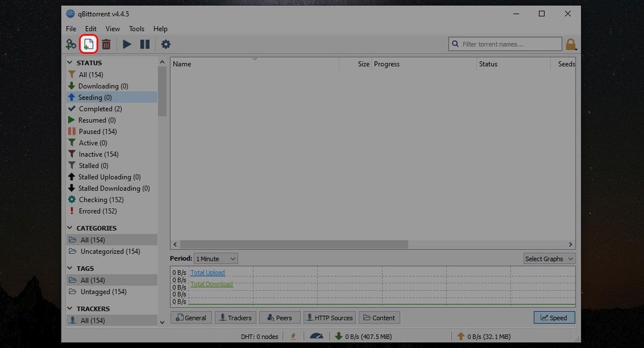Open the Tools menu
Image resolution: width=644 pixels, height=348 pixels.
136,28
